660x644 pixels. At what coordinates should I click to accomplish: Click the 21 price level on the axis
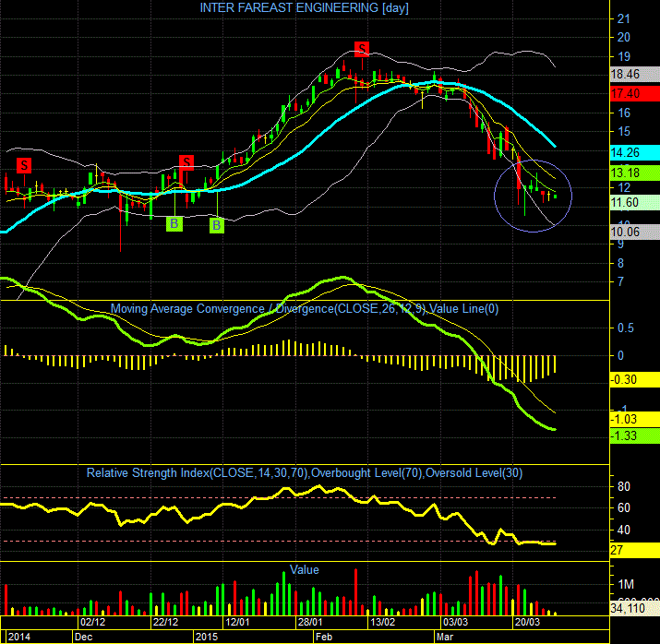623,19
